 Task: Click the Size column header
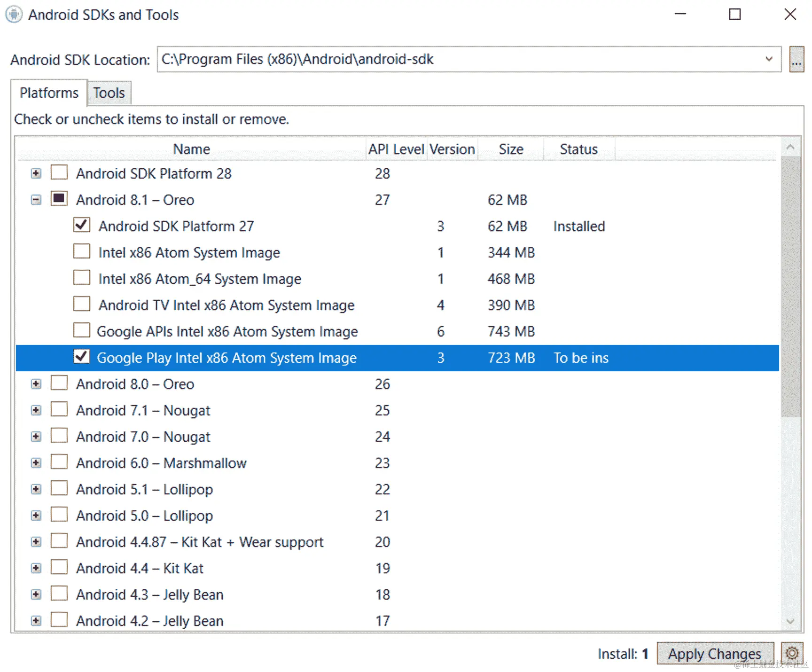click(511, 149)
